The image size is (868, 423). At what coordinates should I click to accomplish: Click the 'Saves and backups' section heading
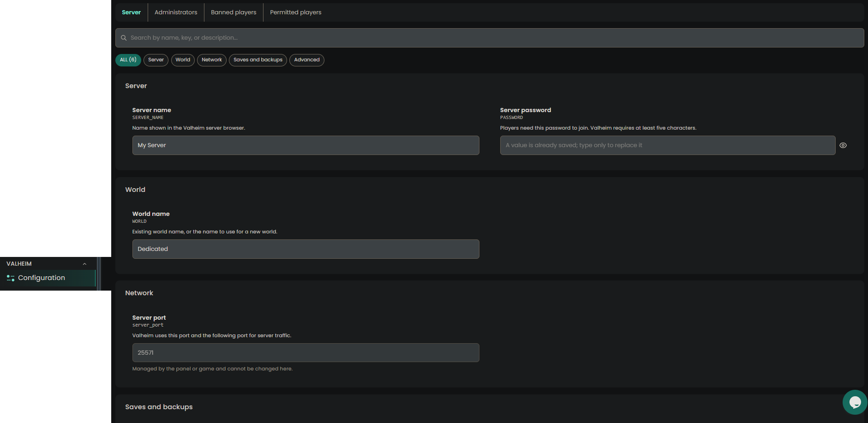(159, 407)
